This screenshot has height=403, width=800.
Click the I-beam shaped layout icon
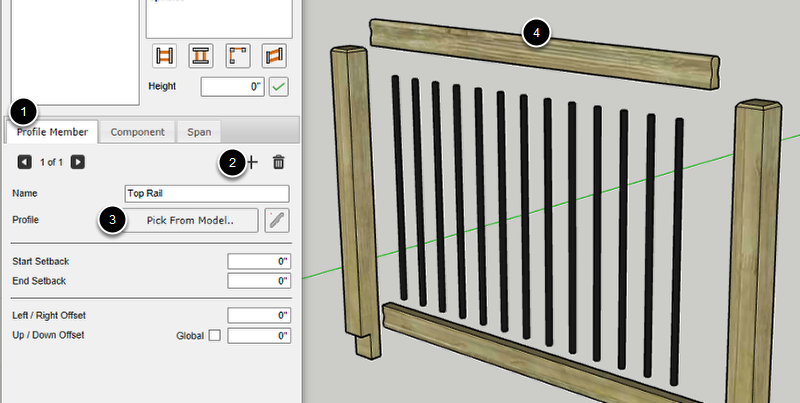pyautogui.click(x=200, y=55)
